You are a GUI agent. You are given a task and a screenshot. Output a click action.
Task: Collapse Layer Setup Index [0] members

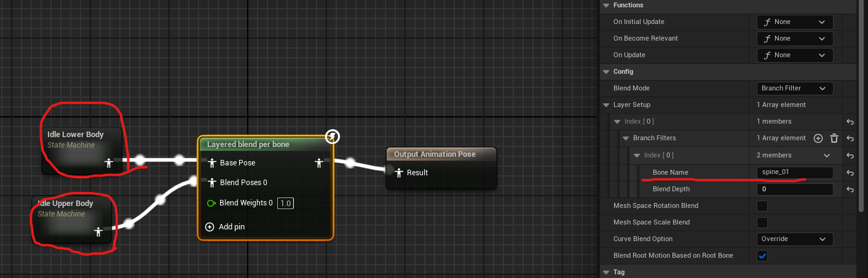(617, 122)
